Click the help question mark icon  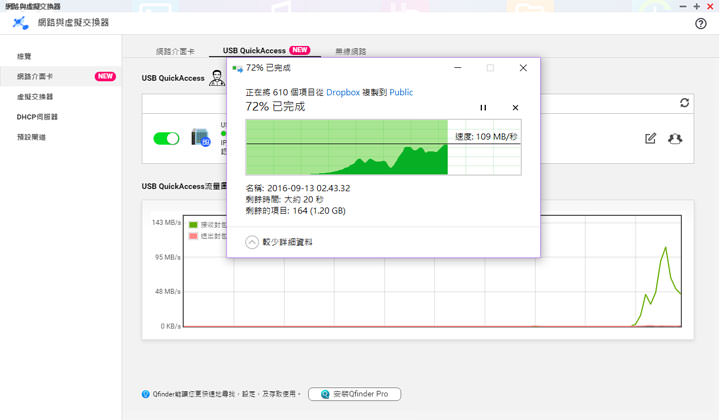[x=701, y=23]
